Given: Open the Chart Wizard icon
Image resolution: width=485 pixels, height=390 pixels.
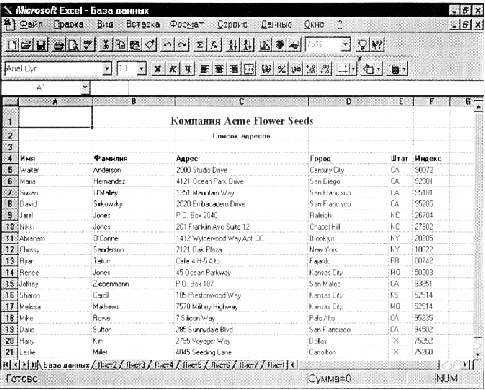Looking at the screenshot, I should pos(266,45).
